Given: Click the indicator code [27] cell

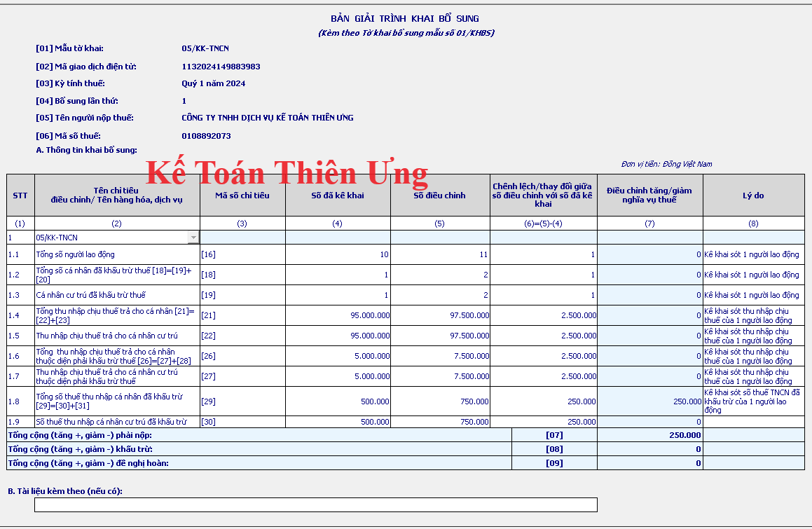Looking at the screenshot, I should [242, 376].
